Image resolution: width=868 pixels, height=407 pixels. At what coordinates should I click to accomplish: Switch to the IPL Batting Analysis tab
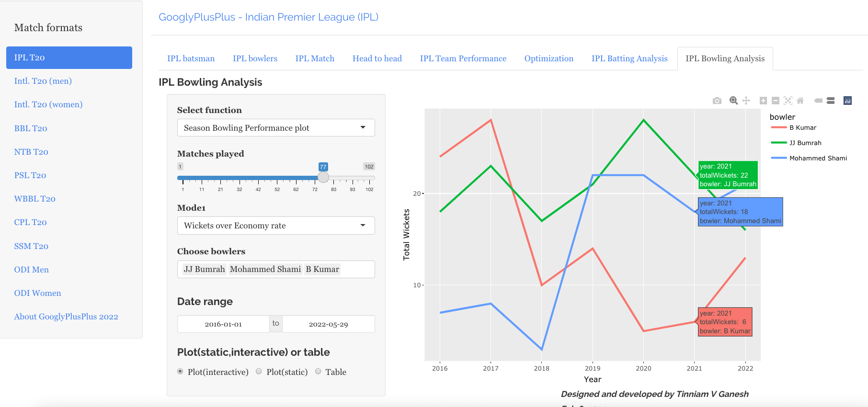point(629,58)
